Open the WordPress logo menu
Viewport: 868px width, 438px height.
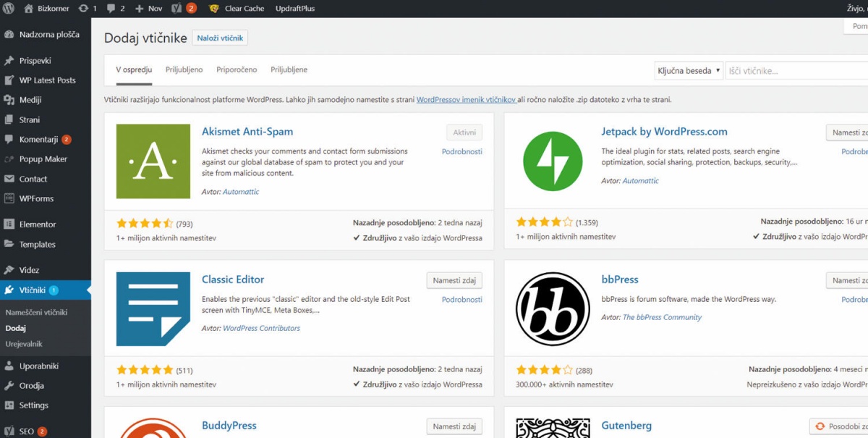coord(9,9)
